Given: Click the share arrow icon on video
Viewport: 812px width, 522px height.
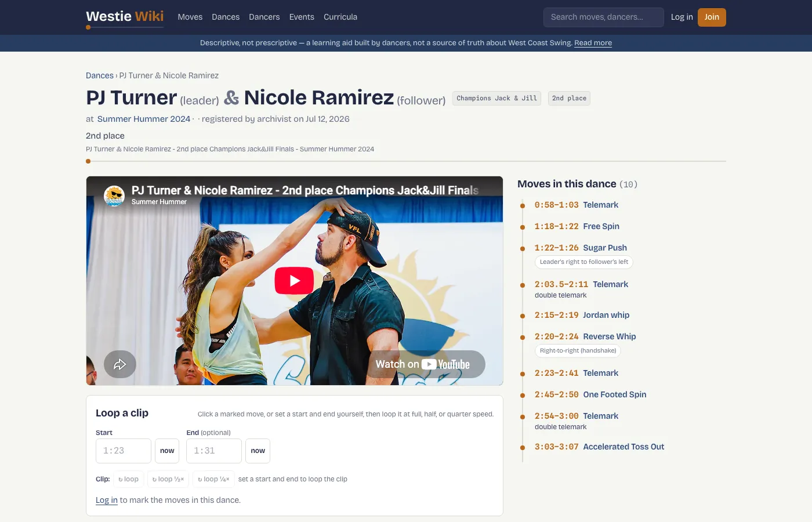Looking at the screenshot, I should [x=120, y=364].
